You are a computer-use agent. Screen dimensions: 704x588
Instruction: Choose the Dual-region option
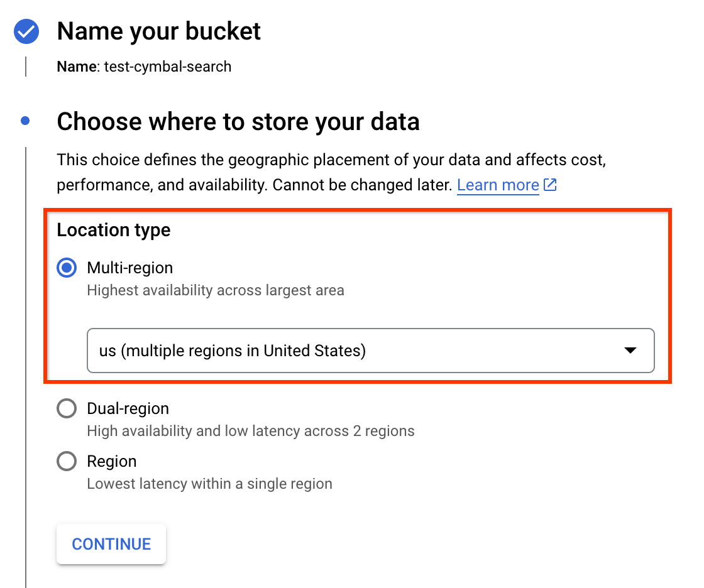tap(66, 408)
